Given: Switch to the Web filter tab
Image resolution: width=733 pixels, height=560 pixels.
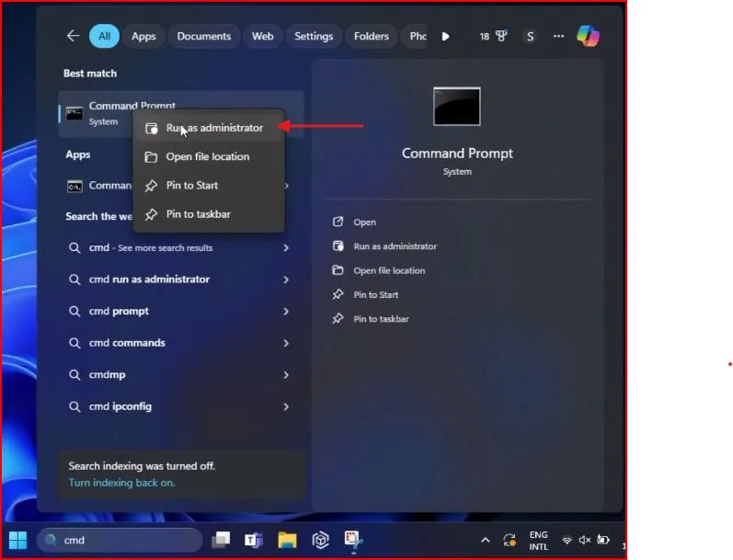Looking at the screenshot, I should tap(263, 36).
